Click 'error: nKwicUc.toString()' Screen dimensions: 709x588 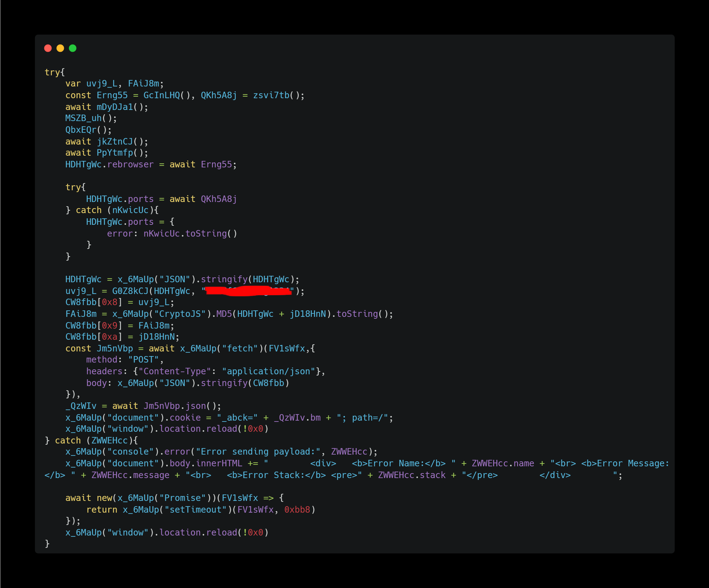[x=172, y=233]
